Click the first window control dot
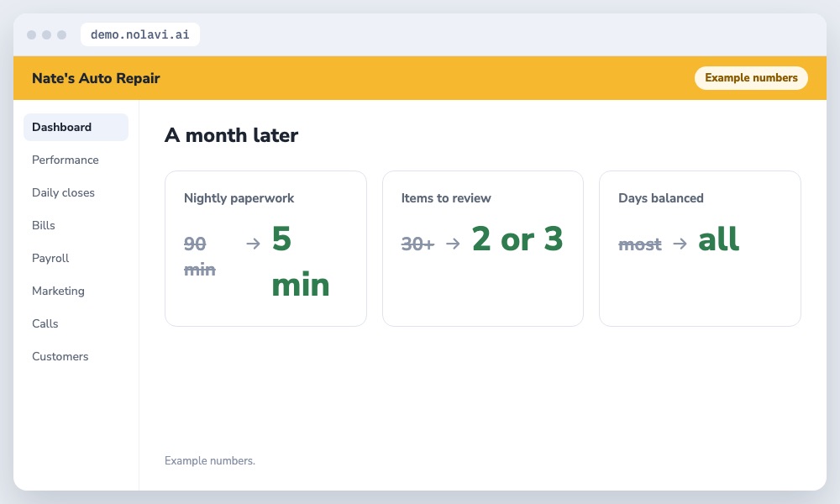Screen dimensions: 840x504 coord(32,34)
